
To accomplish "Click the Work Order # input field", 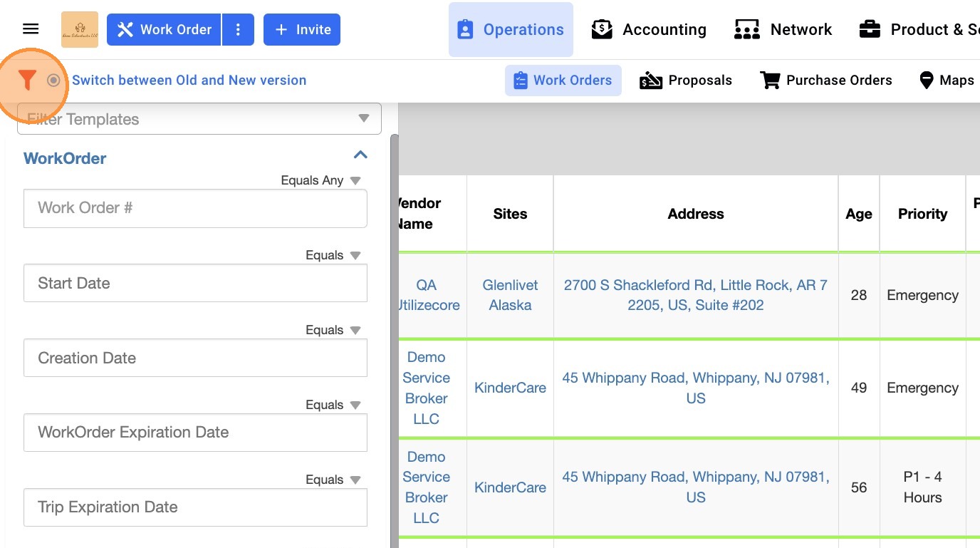I will (195, 208).
